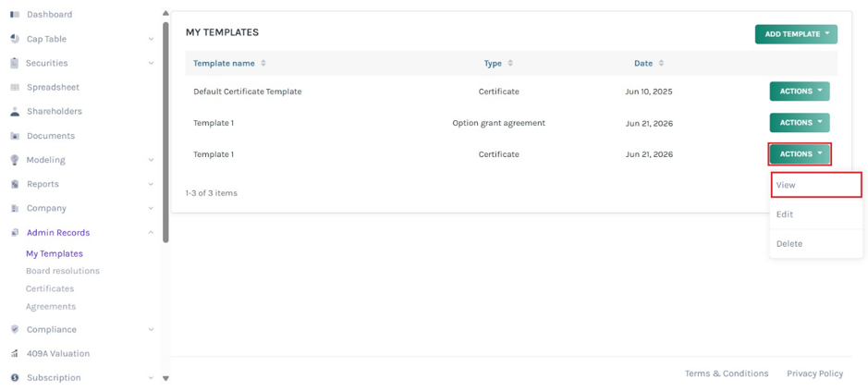Open the Add Template dropdown

(x=796, y=34)
